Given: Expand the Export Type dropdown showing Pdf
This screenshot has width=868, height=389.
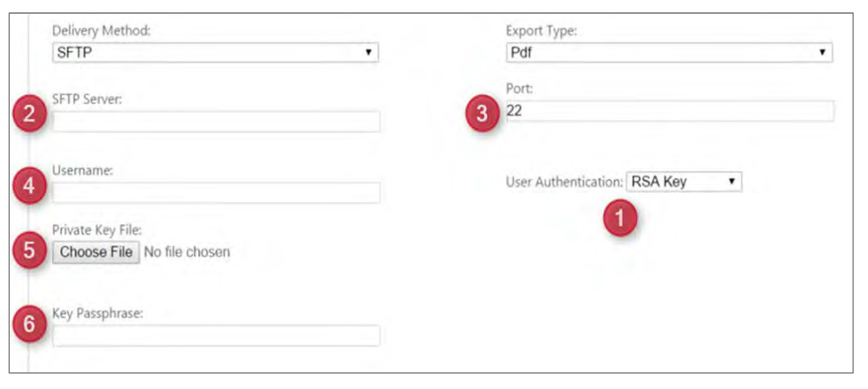Looking at the screenshot, I should [669, 53].
